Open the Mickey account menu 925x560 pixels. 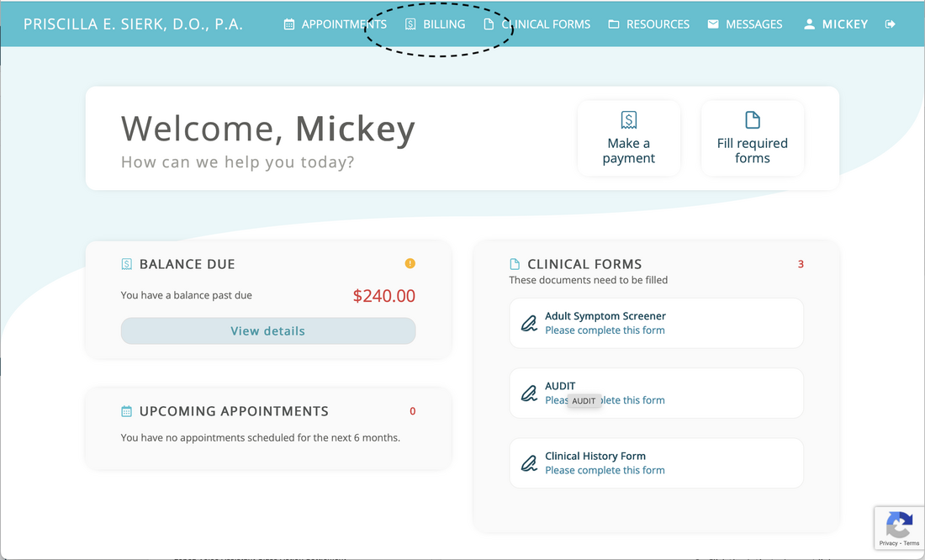tap(835, 24)
